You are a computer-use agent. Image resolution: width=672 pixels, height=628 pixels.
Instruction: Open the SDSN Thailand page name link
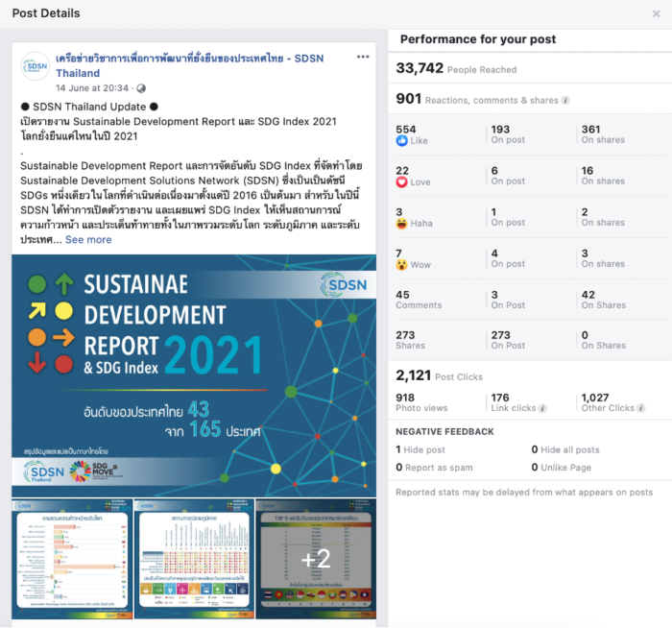pos(189,65)
